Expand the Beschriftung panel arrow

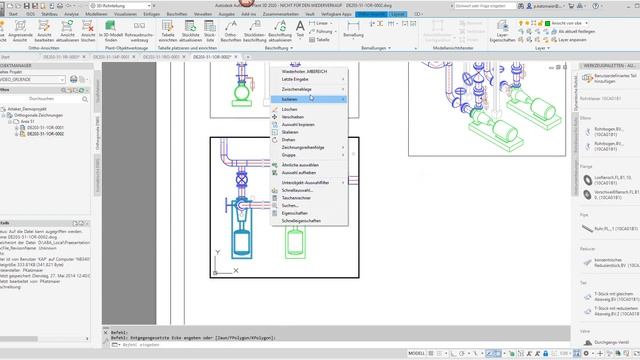[x=291, y=48]
